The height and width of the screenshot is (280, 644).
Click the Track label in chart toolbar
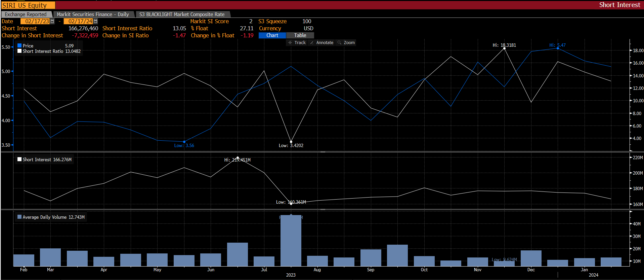tap(300, 43)
